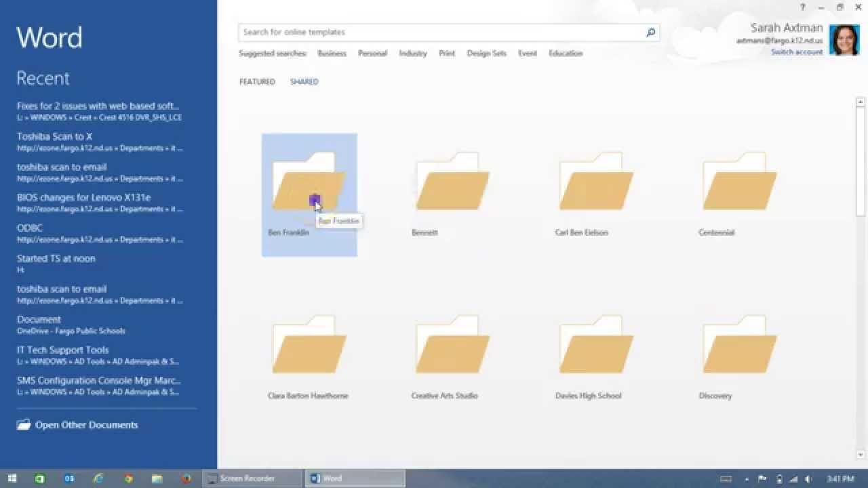Open the Davies High School folder
The image size is (868, 488).
tap(597, 358)
